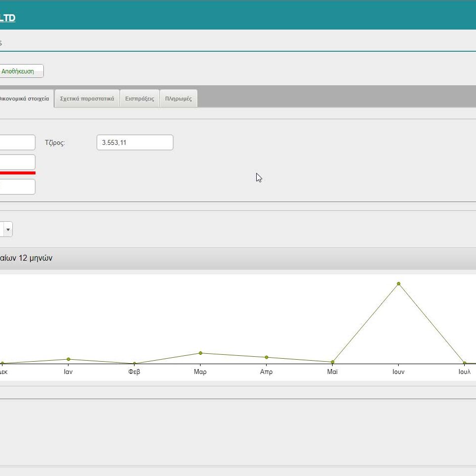Click the Ιουλ data point on chart
The height and width of the screenshot is (476, 476).
[464, 363]
